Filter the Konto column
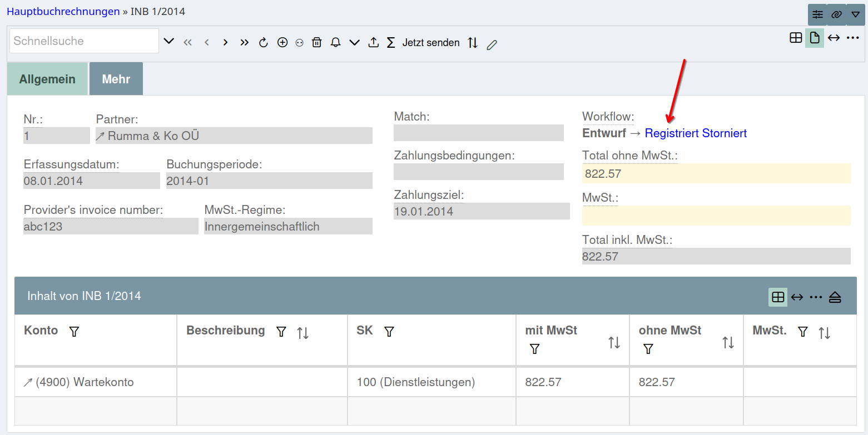The image size is (868, 435). [74, 332]
